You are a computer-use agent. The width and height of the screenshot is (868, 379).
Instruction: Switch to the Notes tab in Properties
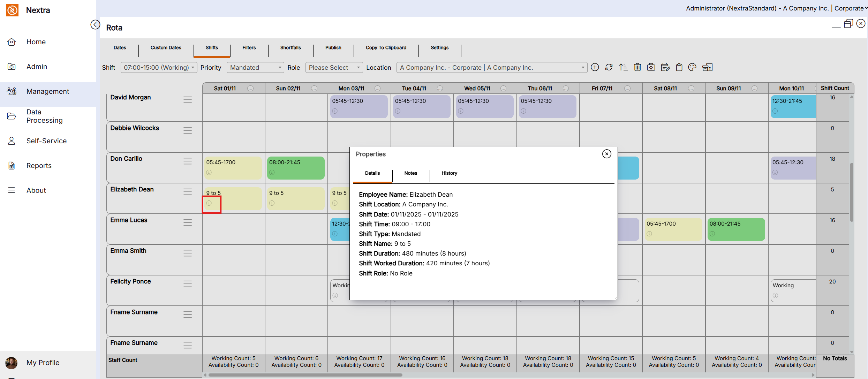[410, 173]
